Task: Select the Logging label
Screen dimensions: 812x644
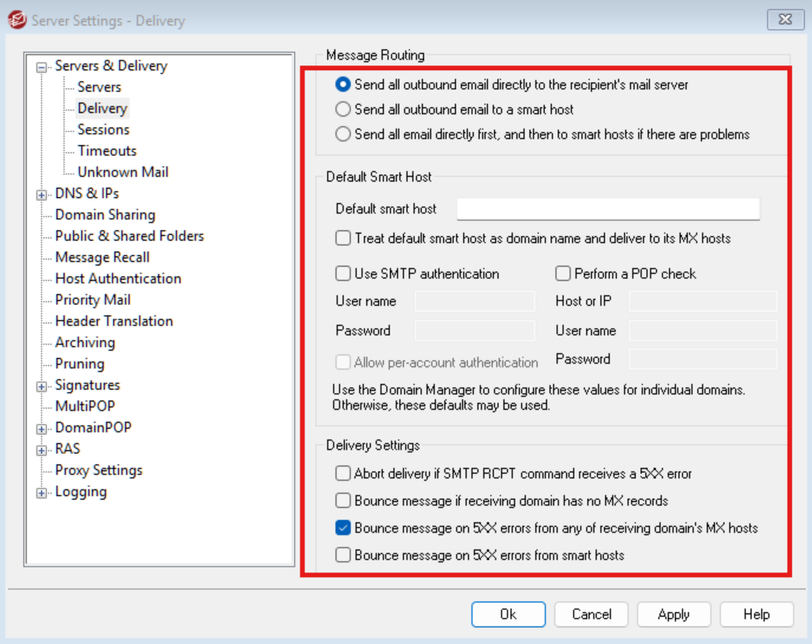Action: click(x=80, y=491)
